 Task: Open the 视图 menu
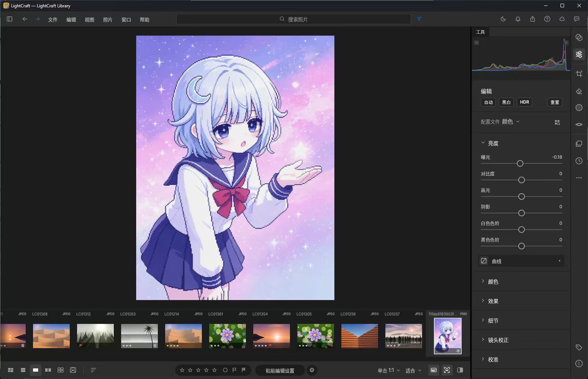click(x=89, y=19)
